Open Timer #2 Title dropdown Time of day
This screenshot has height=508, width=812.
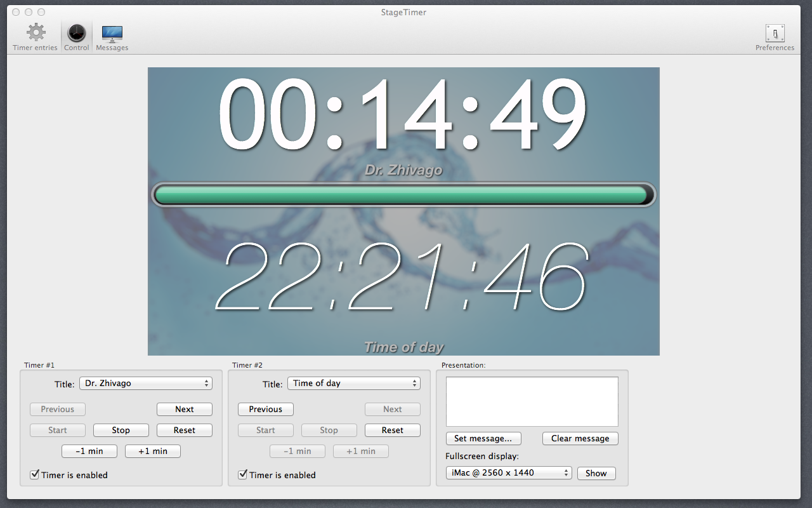pyautogui.click(x=354, y=384)
